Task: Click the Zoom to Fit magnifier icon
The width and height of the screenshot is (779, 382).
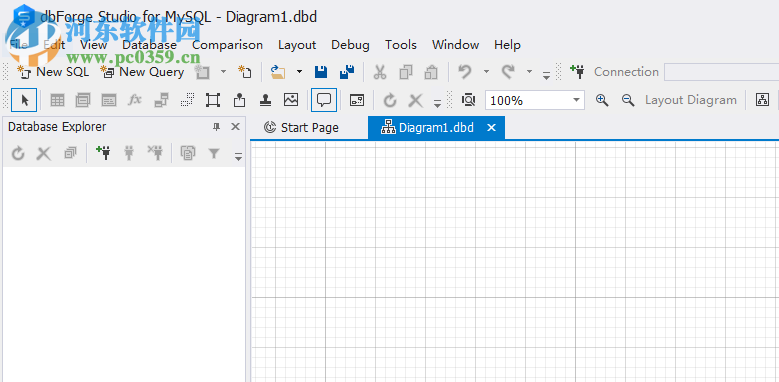Action: [468, 100]
